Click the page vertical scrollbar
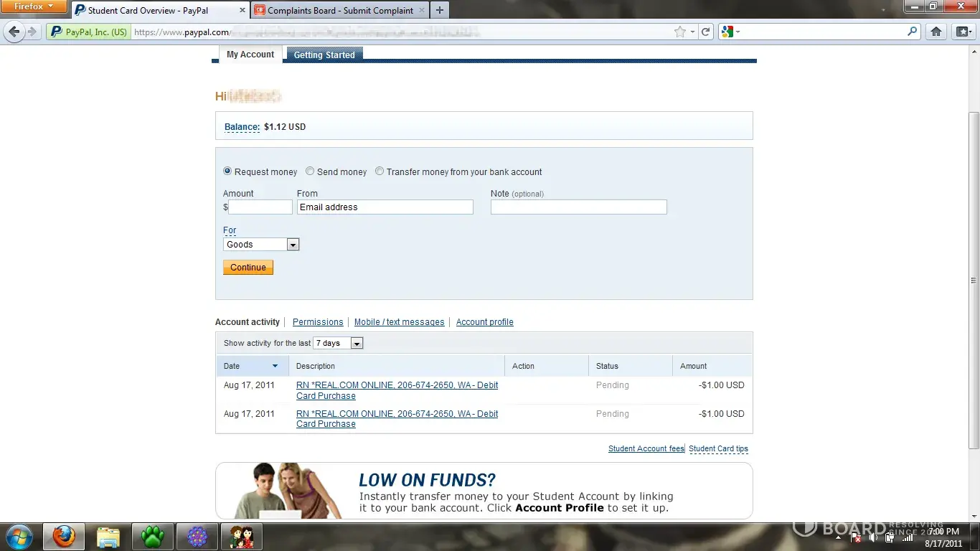The width and height of the screenshot is (980, 551). coord(974,281)
